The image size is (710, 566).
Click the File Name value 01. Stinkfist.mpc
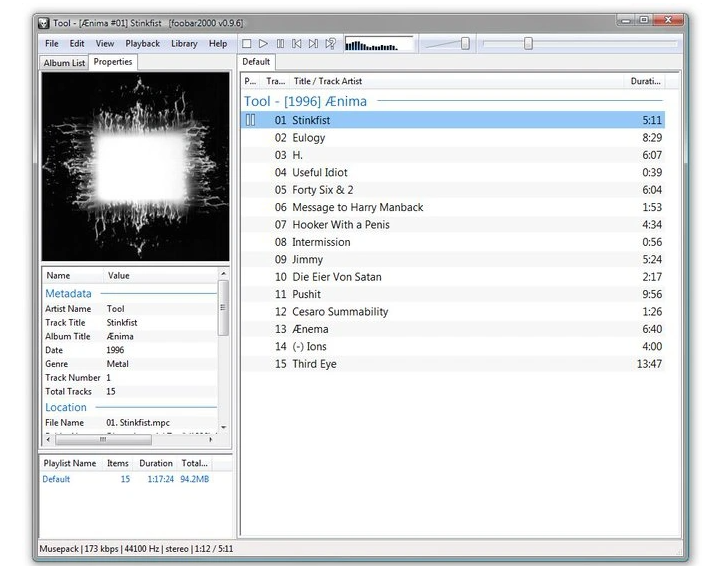coord(138,422)
